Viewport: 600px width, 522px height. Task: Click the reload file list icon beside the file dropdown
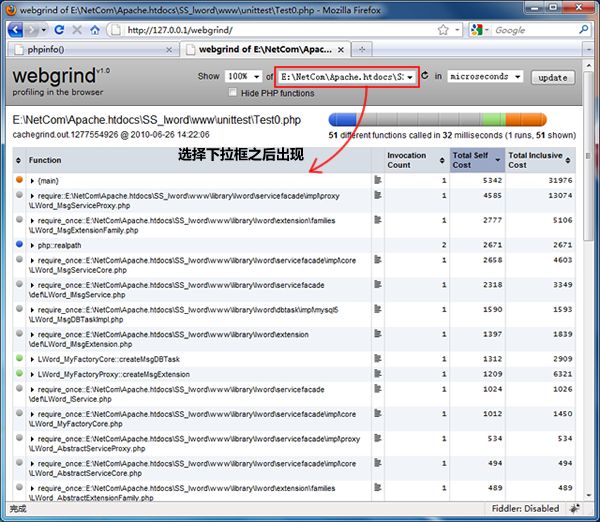pos(425,75)
